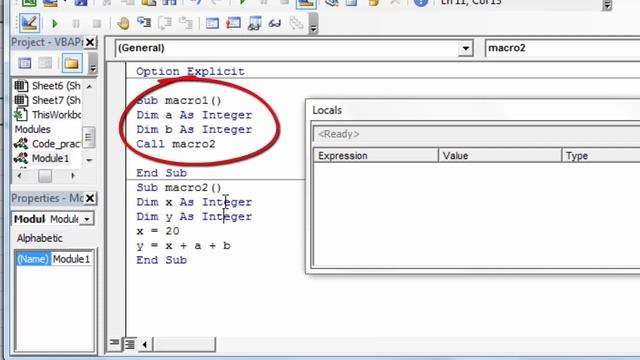Screen dimensions: 640x360
Task: Switch to Procedure View button
Action: coord(115,343)
